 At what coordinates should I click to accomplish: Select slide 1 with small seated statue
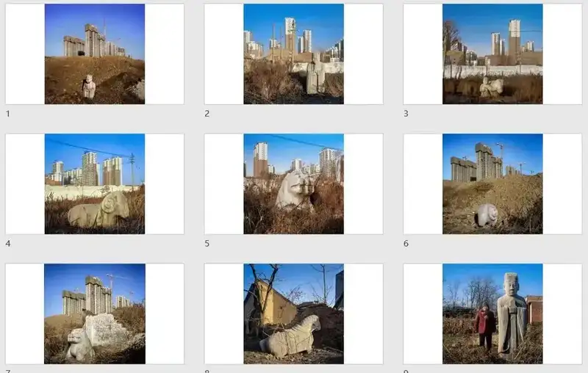95,54
